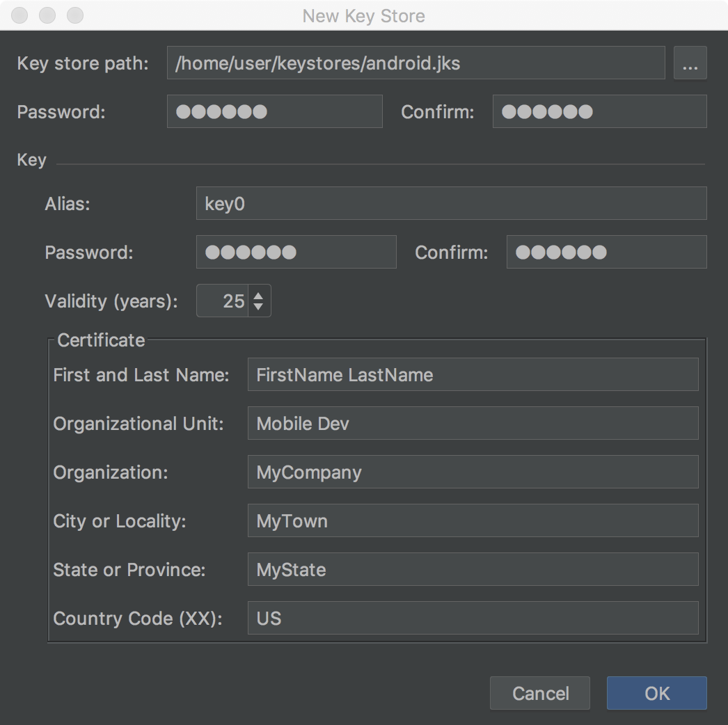Select the Organizational Unit field
This screenshot has width=728, height=725.
tap(473, 423)
